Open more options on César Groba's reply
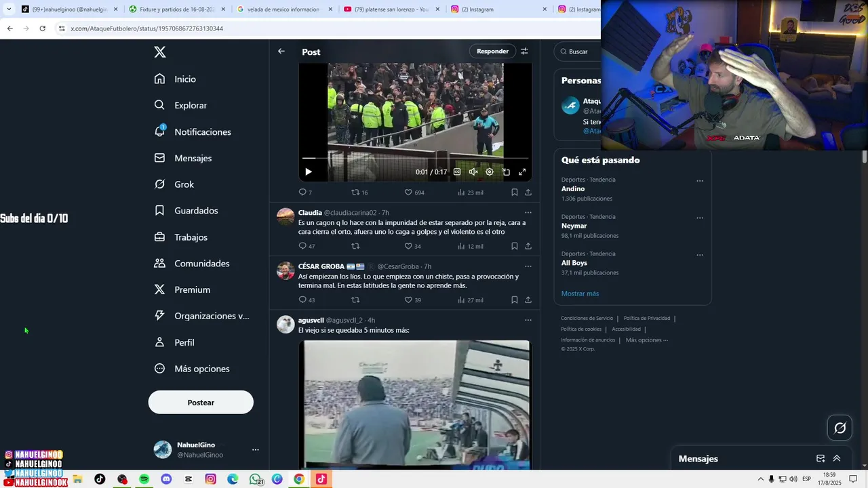Screen dimensions: 868x488 click(x=528, y=266)
